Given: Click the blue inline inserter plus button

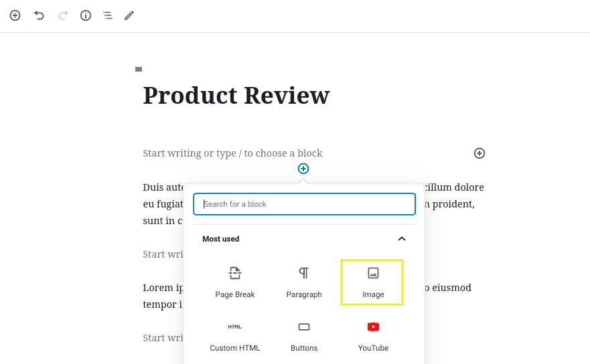Looking at the screenshot, I should [x=303, y=169].
